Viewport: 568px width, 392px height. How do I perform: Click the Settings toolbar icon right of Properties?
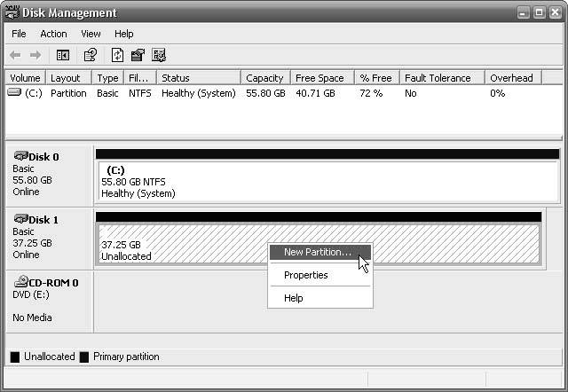[159, 55]
